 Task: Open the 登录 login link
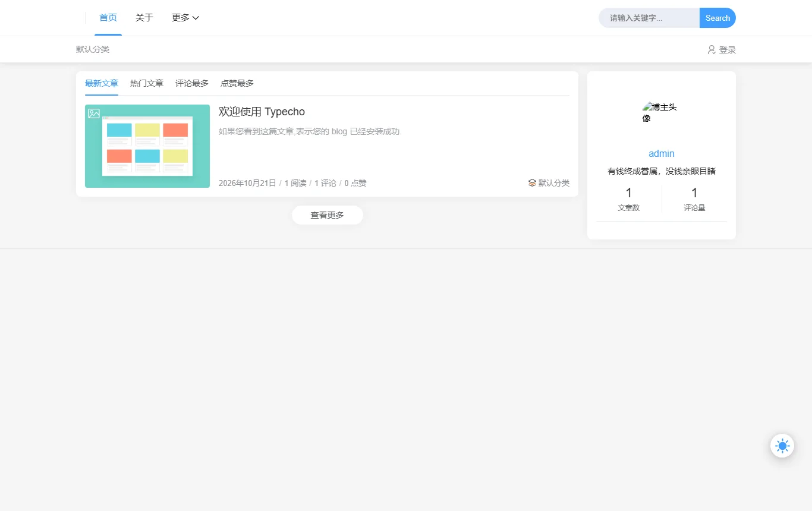[x=728, y=50]
